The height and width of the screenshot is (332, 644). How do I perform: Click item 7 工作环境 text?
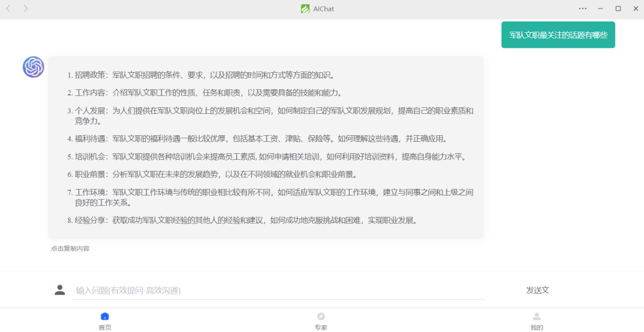[x=274, y=197]
